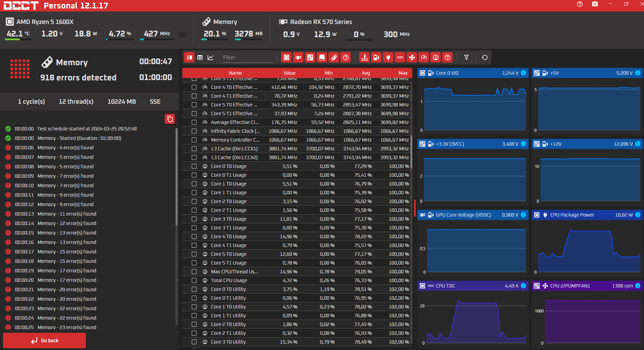
Task: Sort the table by the Name column
Action: (x=235, y=73)
